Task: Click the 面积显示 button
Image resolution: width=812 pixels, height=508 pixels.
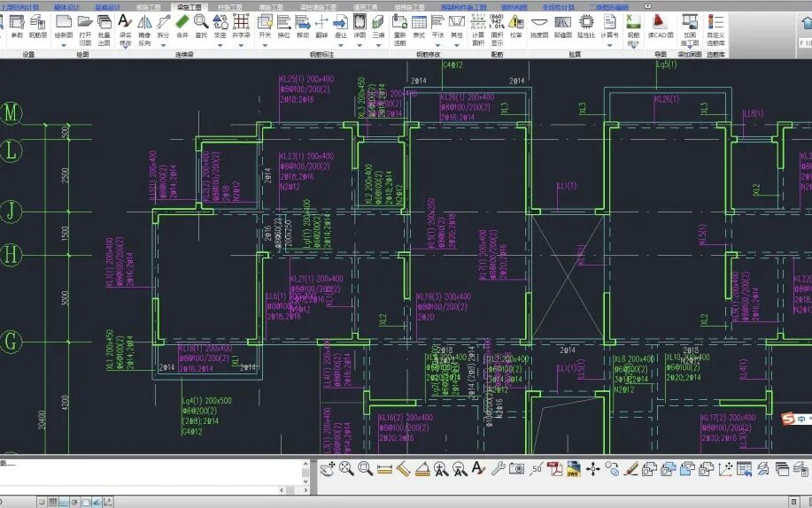Action: click(x=497, y=30)
